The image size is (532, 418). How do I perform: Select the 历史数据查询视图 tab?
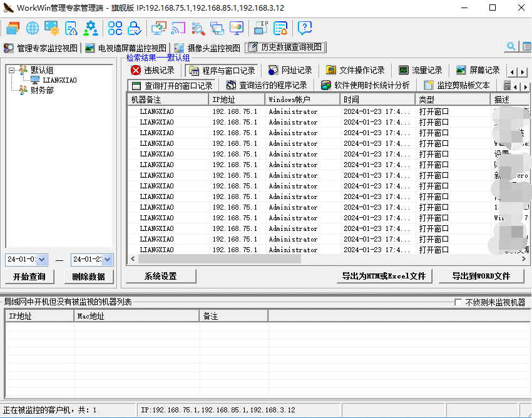pyautogui.click(x=285, y=47)
